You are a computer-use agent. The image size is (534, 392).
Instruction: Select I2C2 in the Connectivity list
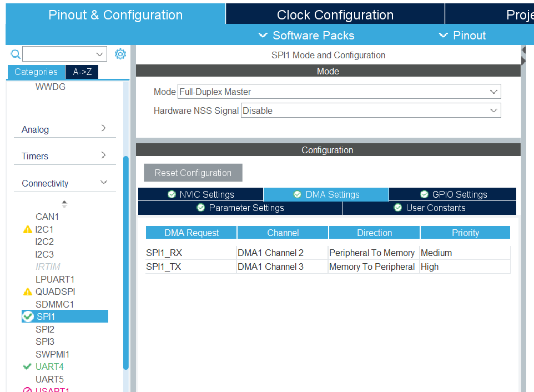point(44,242)
